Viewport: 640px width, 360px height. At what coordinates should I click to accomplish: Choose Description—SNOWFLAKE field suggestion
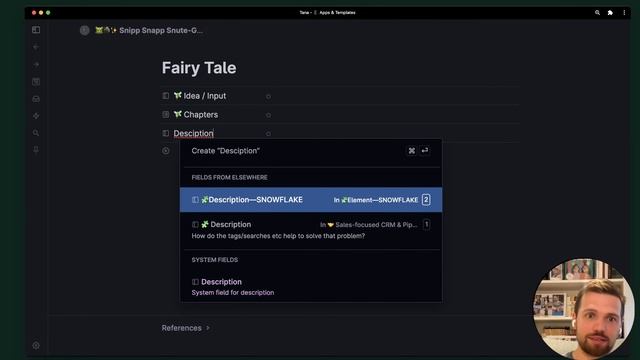[x=311, y=200]
